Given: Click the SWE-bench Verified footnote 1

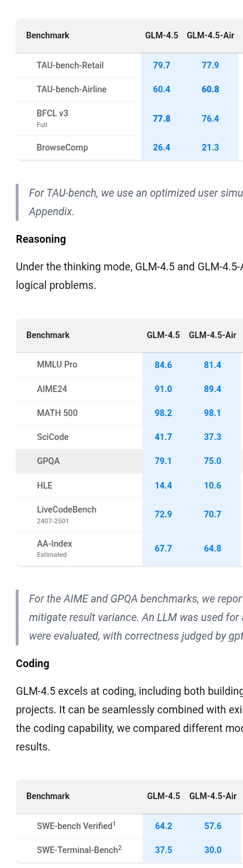Looking at the screenshot, I should pos(114,824).
